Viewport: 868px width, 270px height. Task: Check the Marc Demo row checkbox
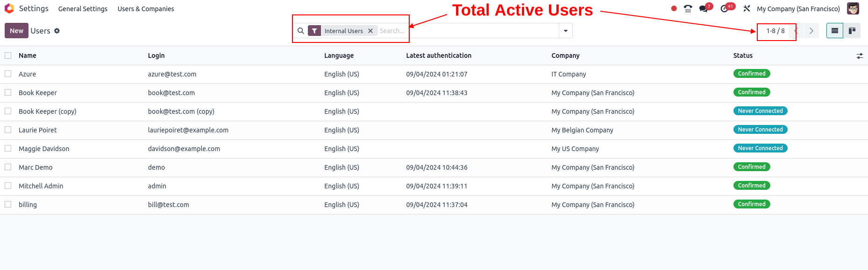pyautogui.click(x=8, y=167)
